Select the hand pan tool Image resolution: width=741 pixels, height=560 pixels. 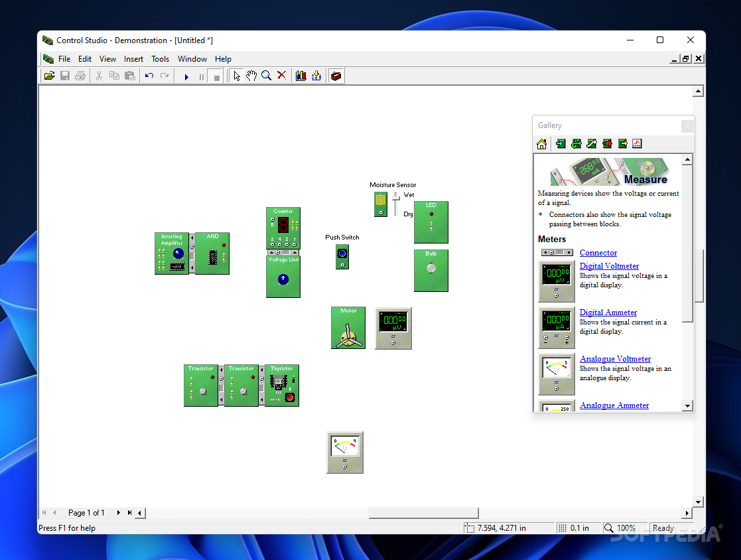[x=251, y=76]
